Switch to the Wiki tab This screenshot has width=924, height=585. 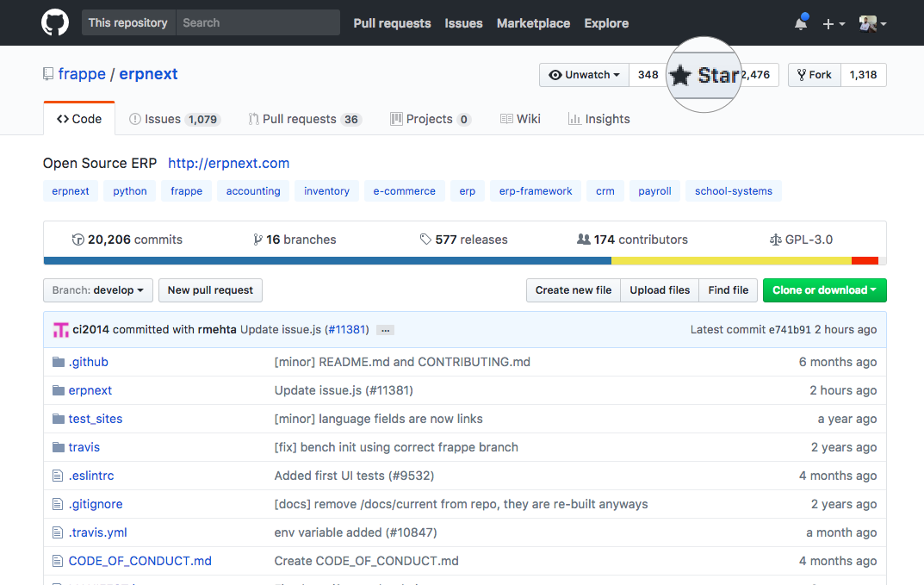click(x=520, y=119)
